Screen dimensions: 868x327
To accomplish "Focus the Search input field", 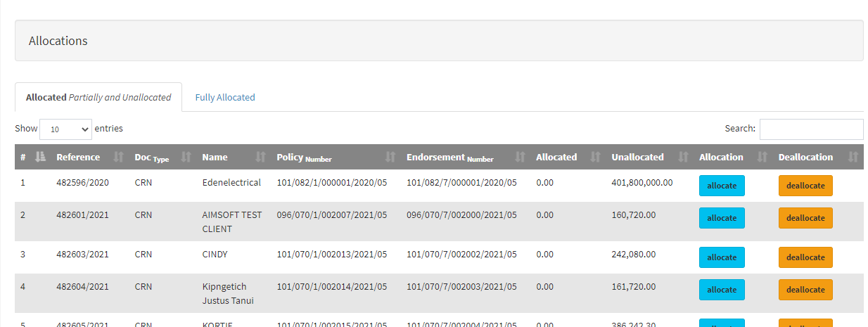I will pyautogui.click(x=811, y=129).
